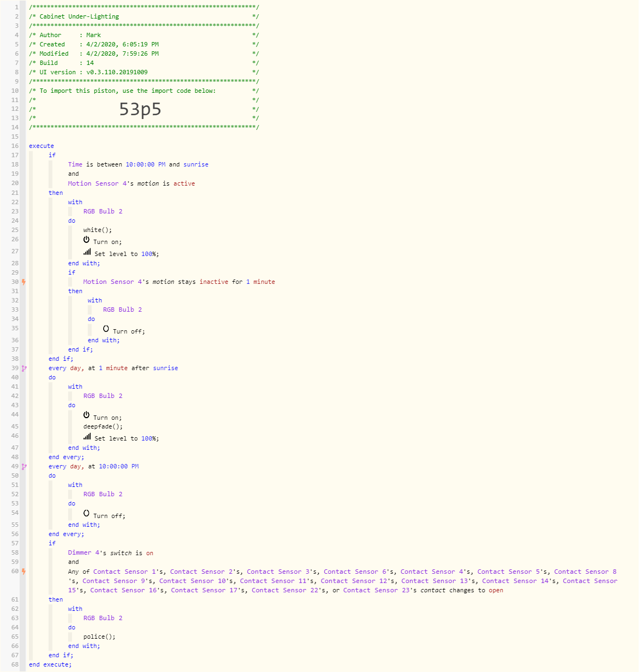Click the 'police();' statement
The height and width of the screenshot is (672, 643).
pos(99,637)
